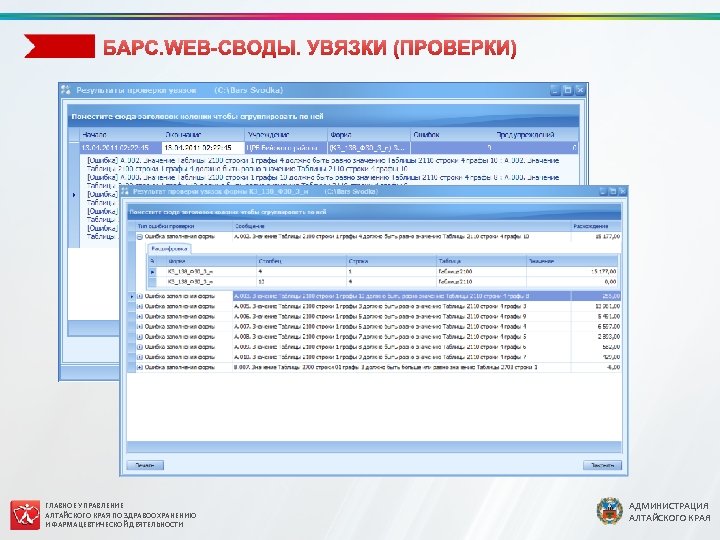
Task: Click the Закрыть button
Action: [602, 465]
